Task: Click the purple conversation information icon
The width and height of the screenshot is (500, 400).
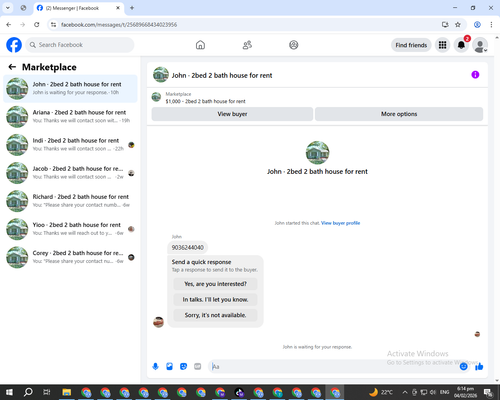Action: tap(475, 75)
